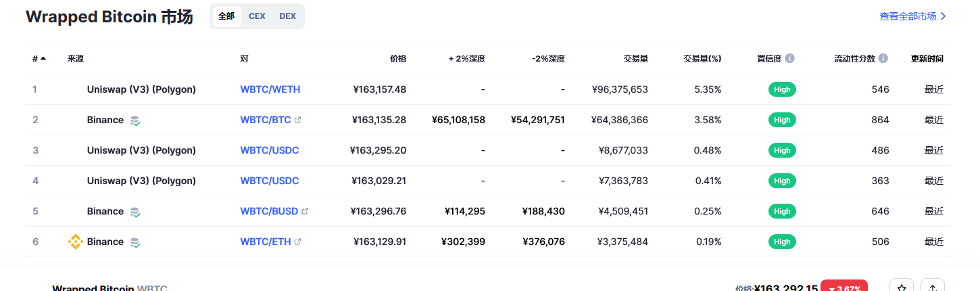Click the Wrapped Bitcoin 市场 heading
The height and width of the screenshot is (291, 980).
click(109, 17)
